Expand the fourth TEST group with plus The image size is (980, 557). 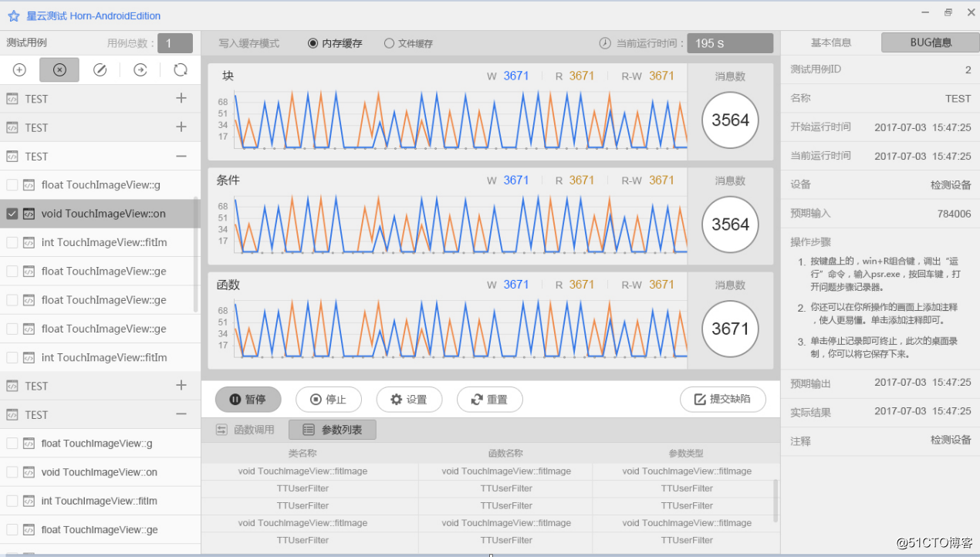(181, 385)
